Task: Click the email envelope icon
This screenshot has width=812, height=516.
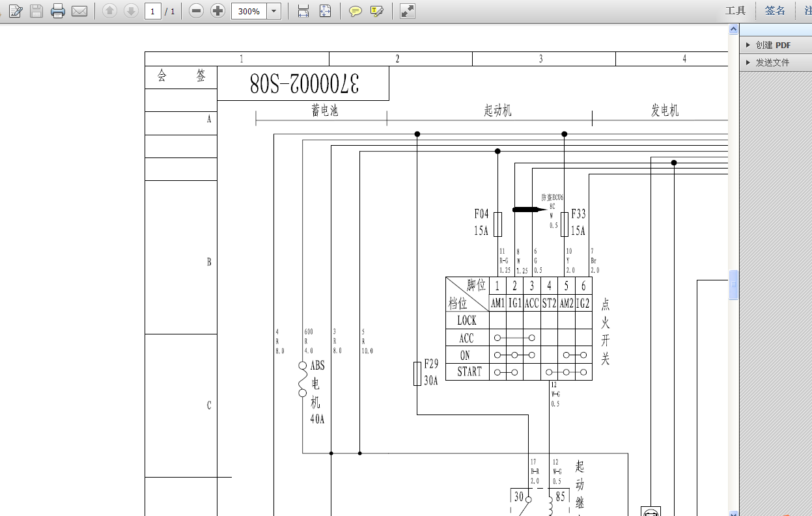Action: [x=79, y=11]
